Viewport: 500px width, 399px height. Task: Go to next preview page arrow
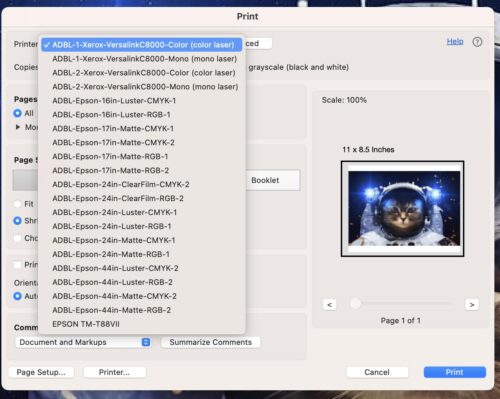472,305
